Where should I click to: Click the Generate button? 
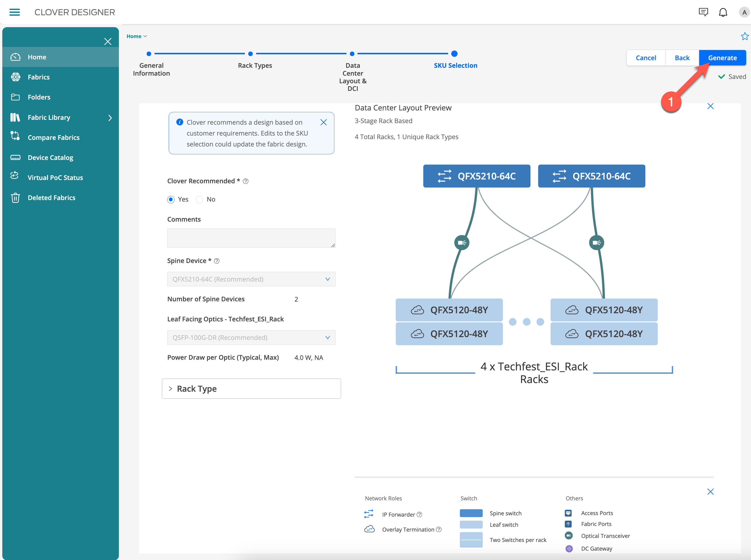click(x=722, y=58)
